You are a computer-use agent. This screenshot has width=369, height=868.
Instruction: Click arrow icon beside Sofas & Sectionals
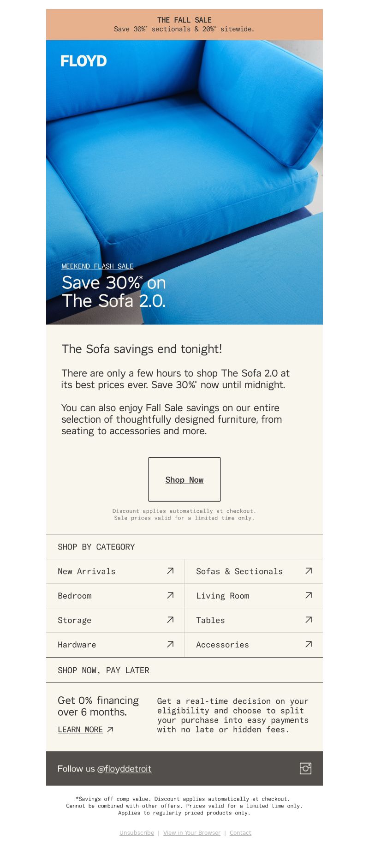(309, 571)
